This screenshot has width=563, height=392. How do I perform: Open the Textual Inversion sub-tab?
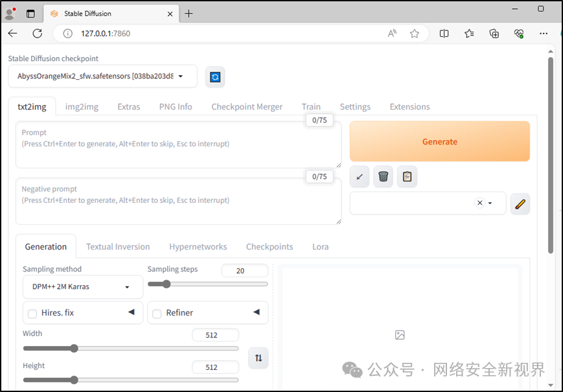tap(118, 247)
